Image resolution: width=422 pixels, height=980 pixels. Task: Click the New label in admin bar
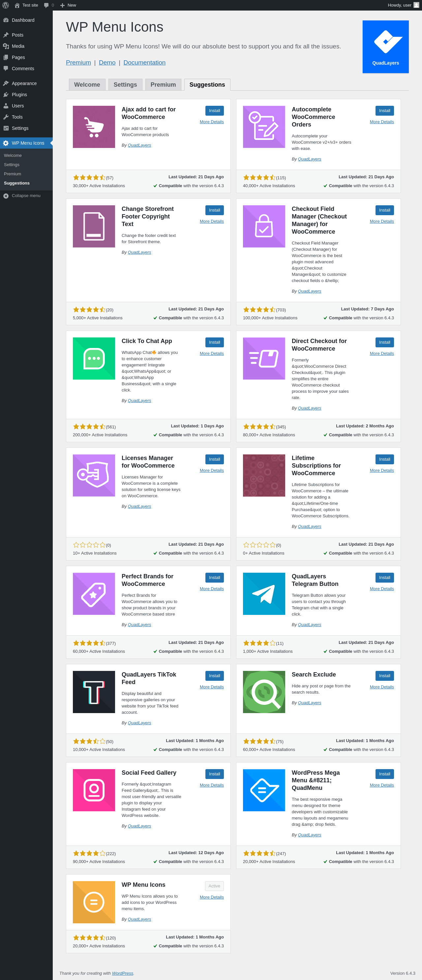coord(72,5)
